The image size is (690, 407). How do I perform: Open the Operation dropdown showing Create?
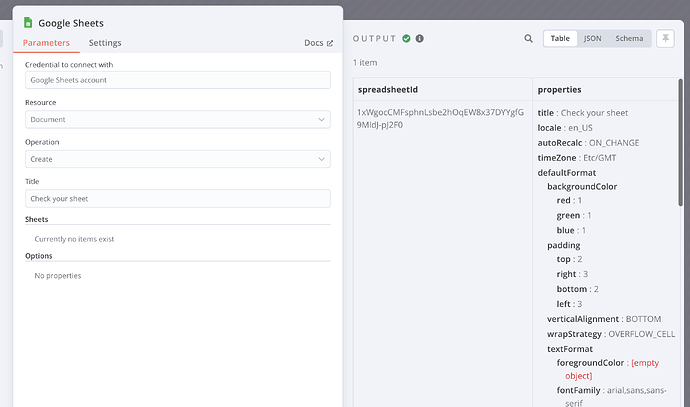(x=178, y=159)
